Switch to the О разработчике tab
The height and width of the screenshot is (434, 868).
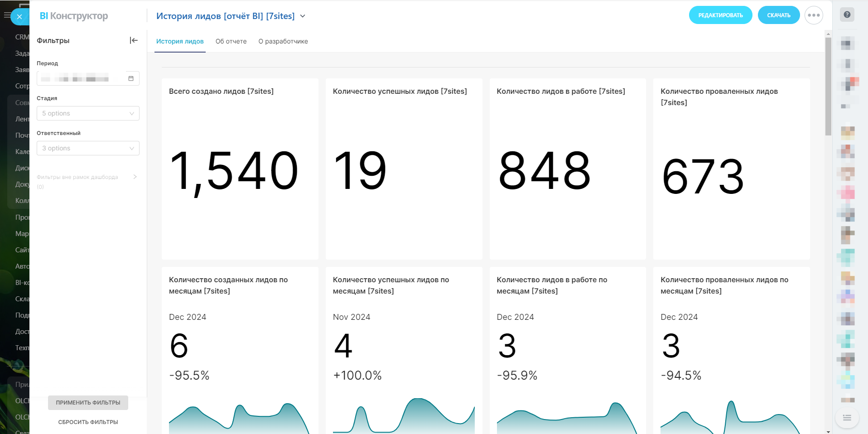pyautogui.click(x=283, y=41)
